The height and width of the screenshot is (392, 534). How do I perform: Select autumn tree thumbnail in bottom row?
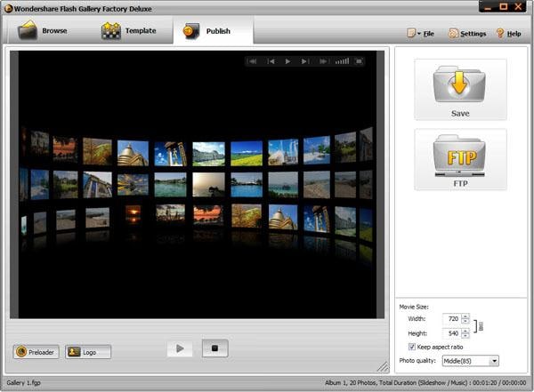[247, 216]
